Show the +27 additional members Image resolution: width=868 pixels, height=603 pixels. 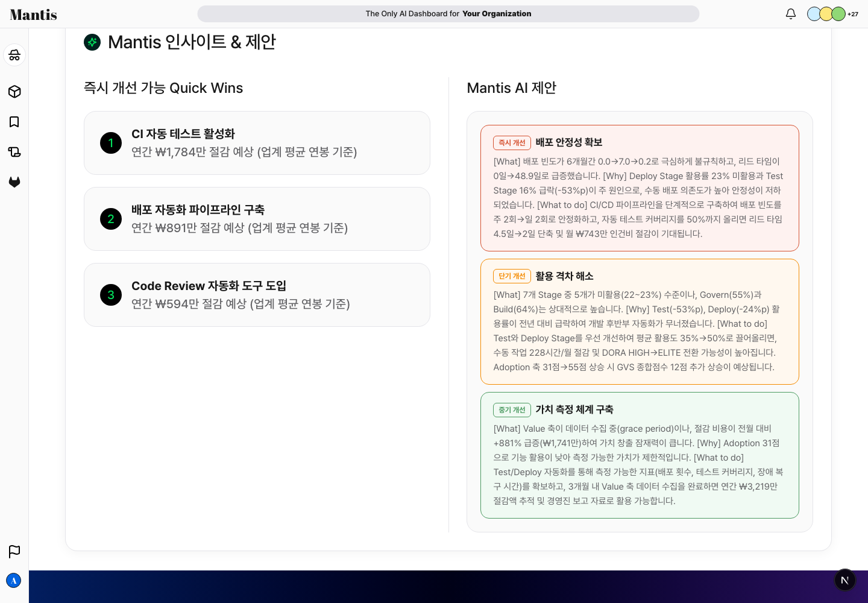[x=853, y=14]
